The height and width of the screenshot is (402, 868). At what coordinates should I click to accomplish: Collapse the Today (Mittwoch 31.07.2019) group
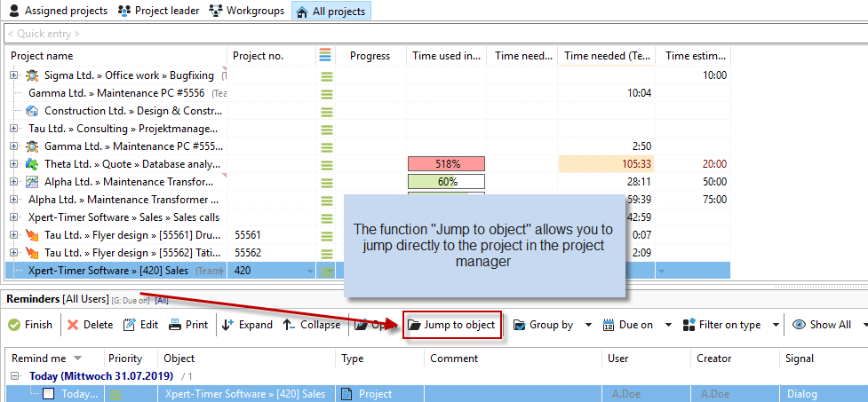coord(16,376)
